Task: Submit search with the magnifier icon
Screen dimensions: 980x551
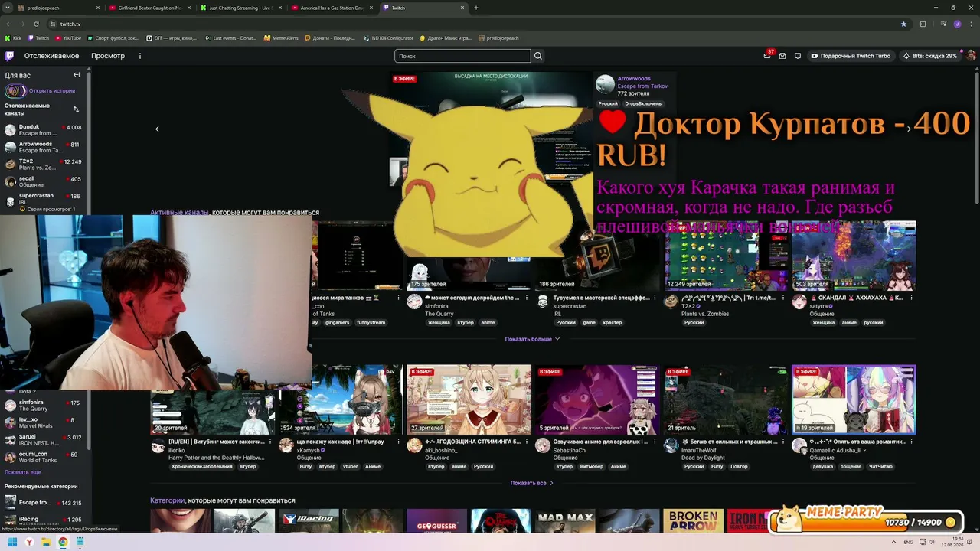Action: tap(538, 56)
